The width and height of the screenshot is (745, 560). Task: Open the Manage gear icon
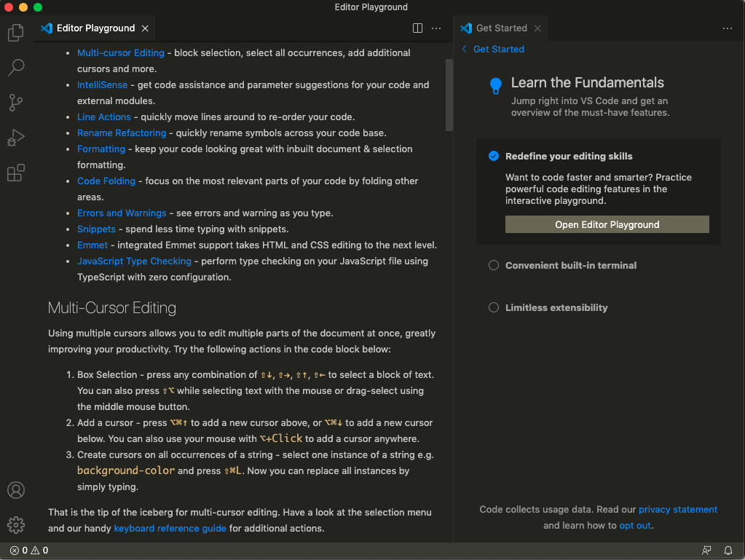[x=16, y=525]
